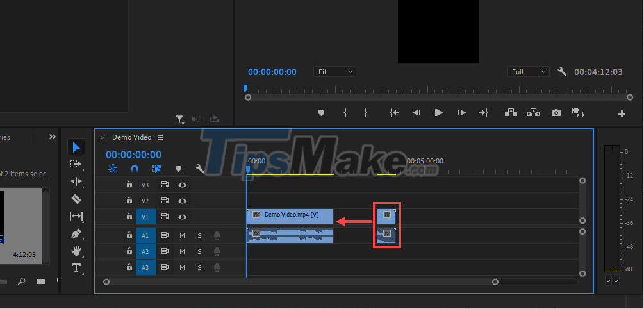Mute audio track A1

(x=183, y=235)
